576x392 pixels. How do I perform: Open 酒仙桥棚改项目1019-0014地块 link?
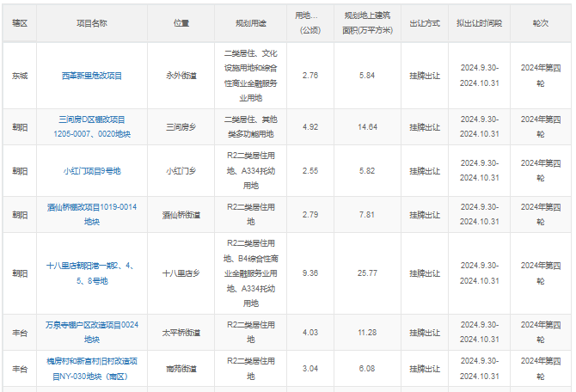click(x=91, y=213)
